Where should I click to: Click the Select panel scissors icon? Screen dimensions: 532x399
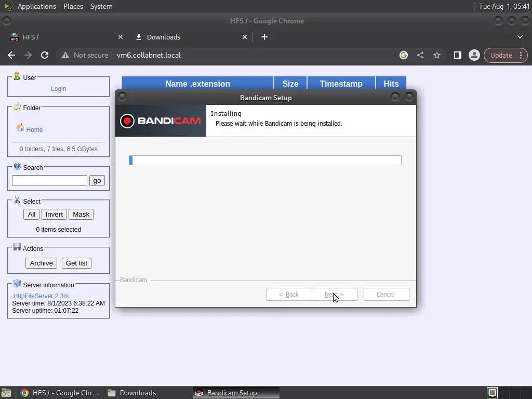17,200
